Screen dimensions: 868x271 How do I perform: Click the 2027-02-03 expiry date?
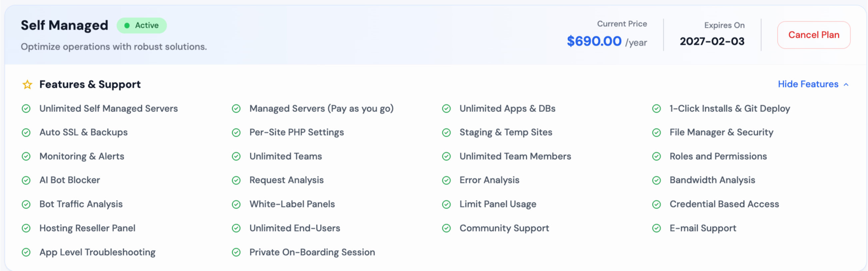point(712,41)
